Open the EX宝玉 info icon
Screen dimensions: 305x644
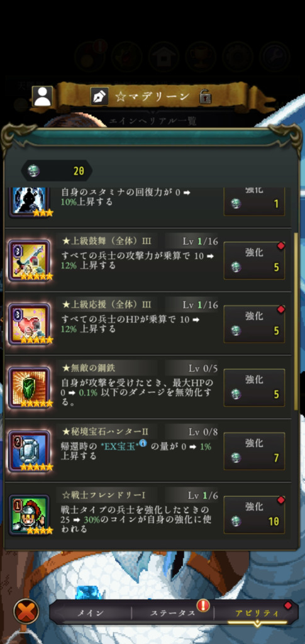pos(143,443)
